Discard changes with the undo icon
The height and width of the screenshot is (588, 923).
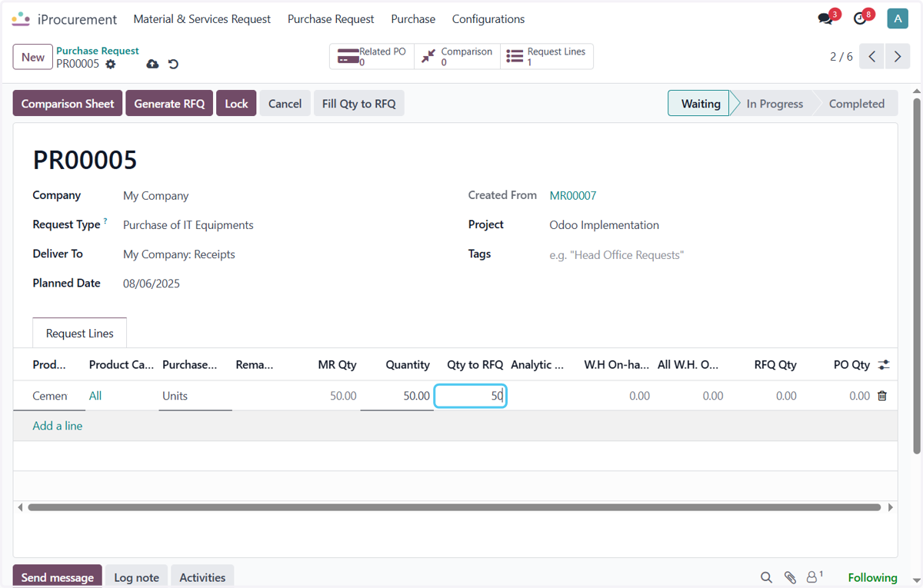173,64
